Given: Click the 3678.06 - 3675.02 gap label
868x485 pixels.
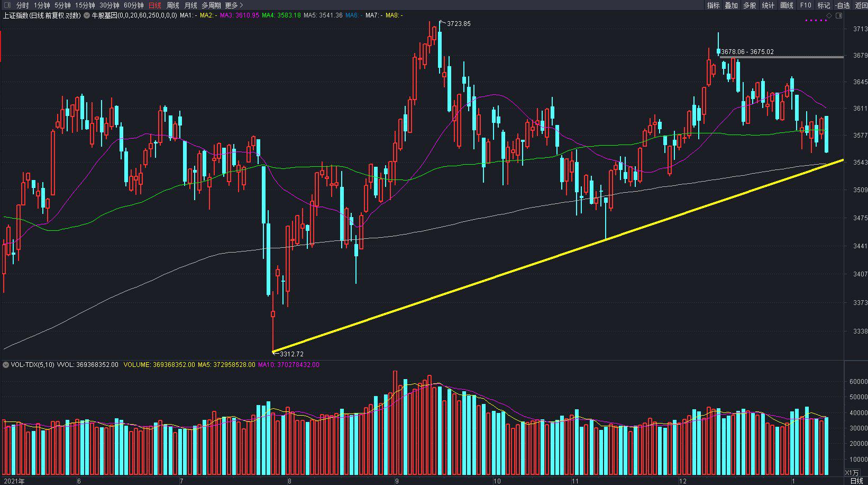Looking at the screenshot, I should pyautogui.click(x=747, y=52).
